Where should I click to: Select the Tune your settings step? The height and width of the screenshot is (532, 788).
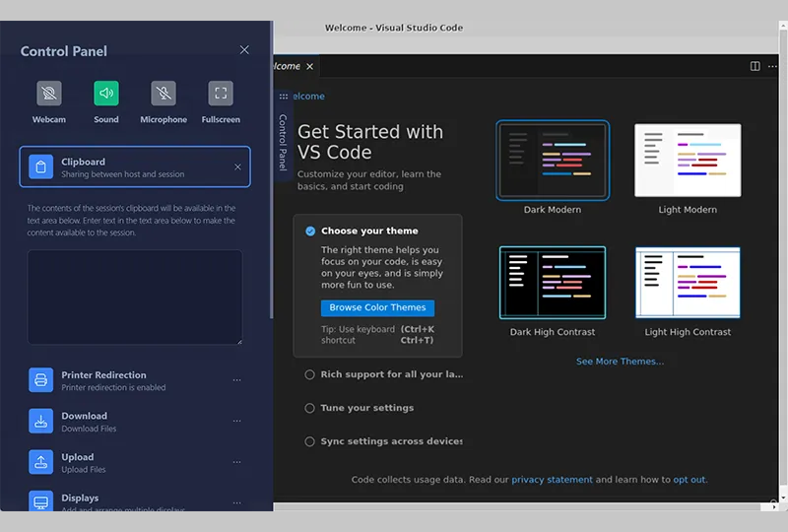pyautogui.click(x=360, y=408)
